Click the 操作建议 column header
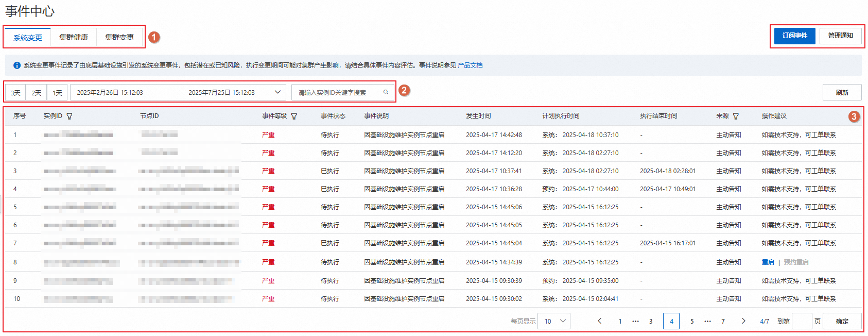This screenshot has height=336, width=868. click(x=774, y=116)
